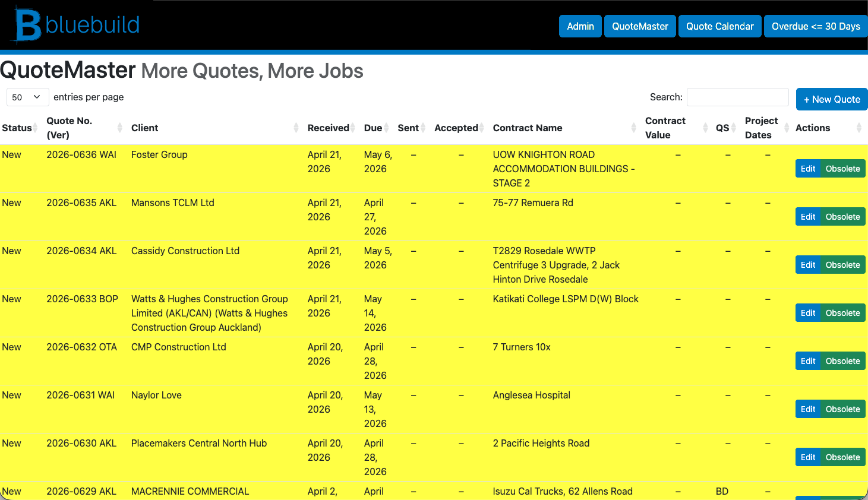Show Overdue <= 30 Days quotes
This screenshot has width=868, height=500.
pyautogui.click(x=816, y=26)
